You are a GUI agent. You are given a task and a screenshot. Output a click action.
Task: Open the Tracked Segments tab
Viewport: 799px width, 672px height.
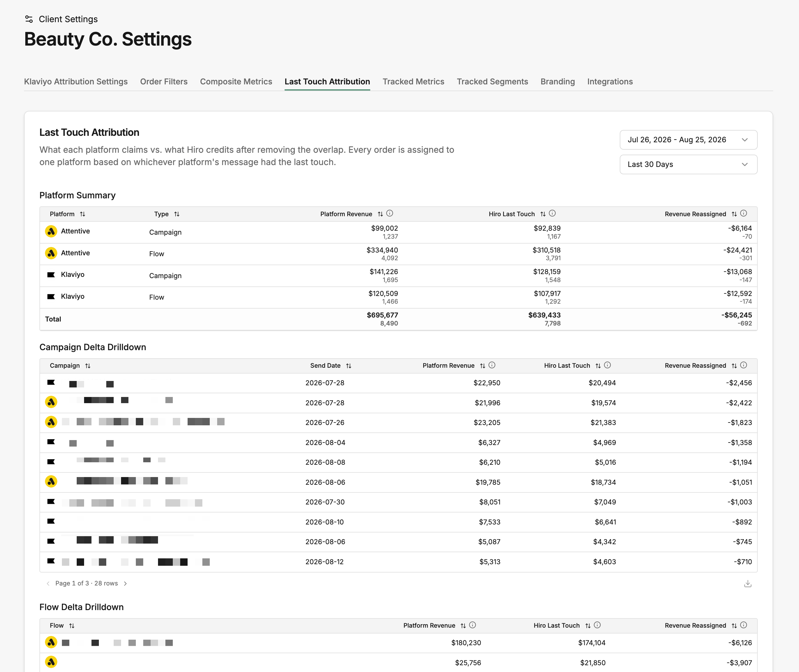coord(492,82)
